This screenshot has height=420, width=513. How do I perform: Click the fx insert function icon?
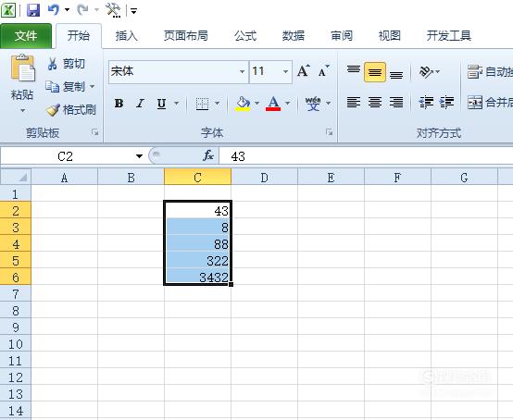tap(208, 155)
